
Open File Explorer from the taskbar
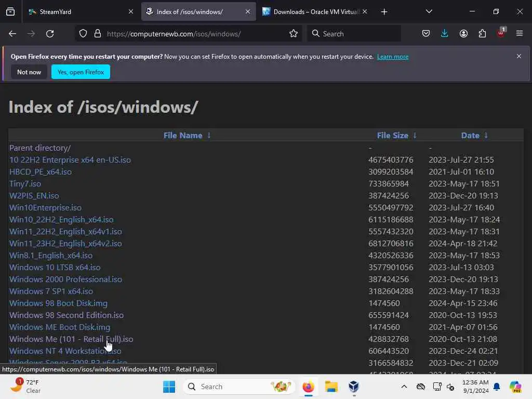coord(331,387)
